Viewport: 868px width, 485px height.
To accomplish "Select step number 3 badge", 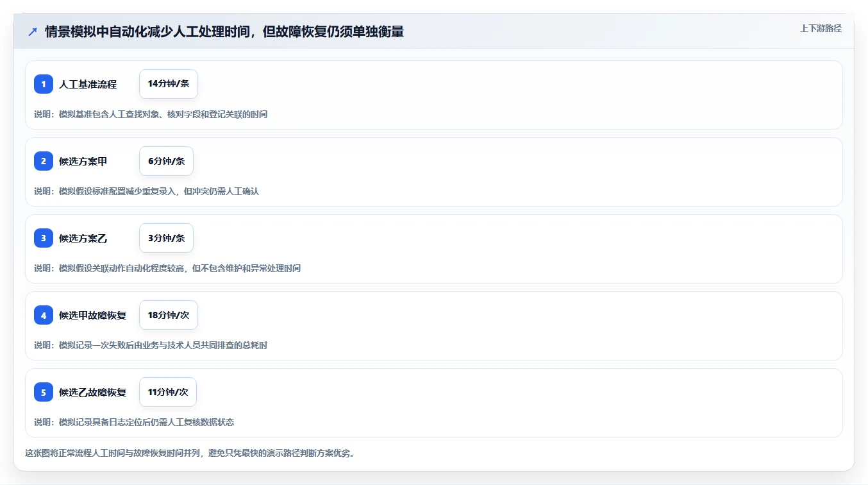I will 44,238.
